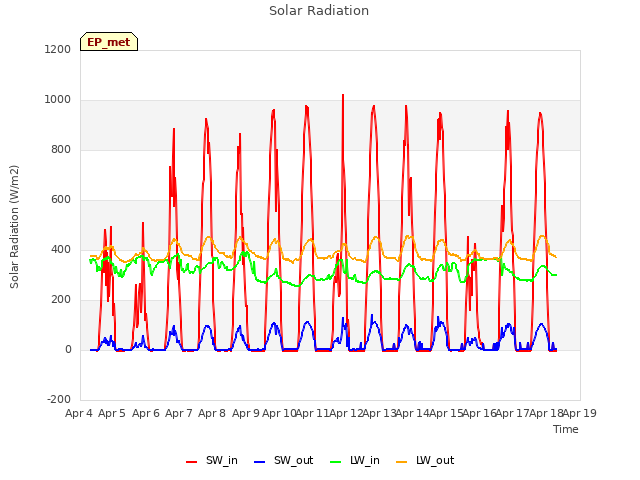Screen dimensions: 640x480
Task: Click the Apr 19 x-axis label
Action: coord(580,413)
